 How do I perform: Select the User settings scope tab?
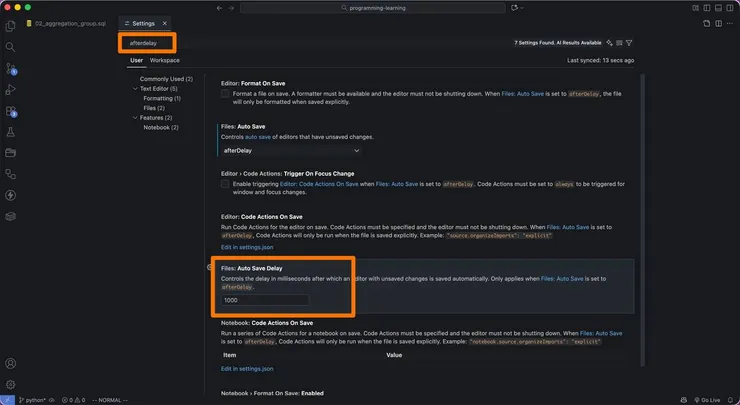click(x=136, y=60)
